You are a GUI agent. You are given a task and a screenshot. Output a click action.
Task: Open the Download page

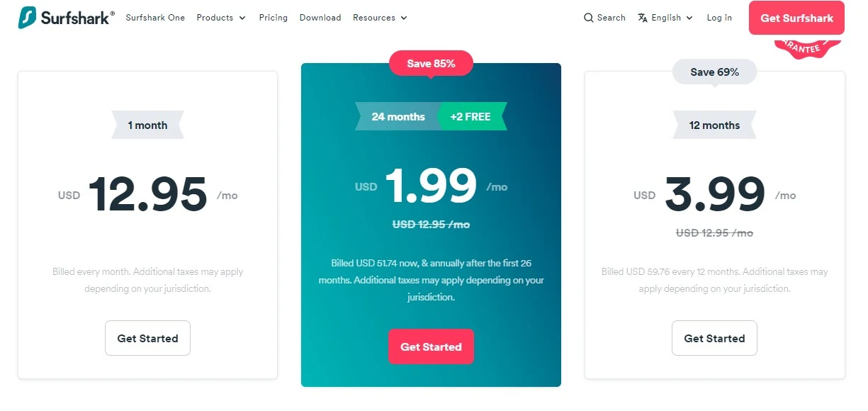pyautogui.click(x=320, y=18)
